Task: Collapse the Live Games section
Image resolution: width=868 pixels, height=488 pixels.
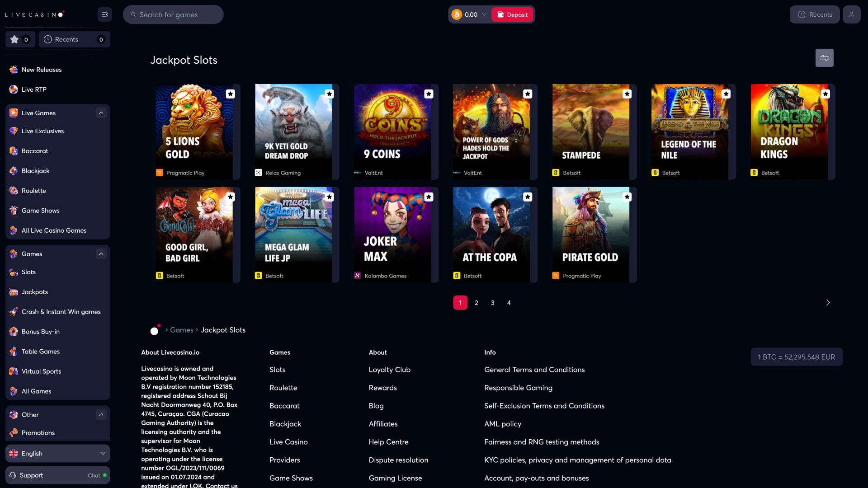Action: click(101, 113)
